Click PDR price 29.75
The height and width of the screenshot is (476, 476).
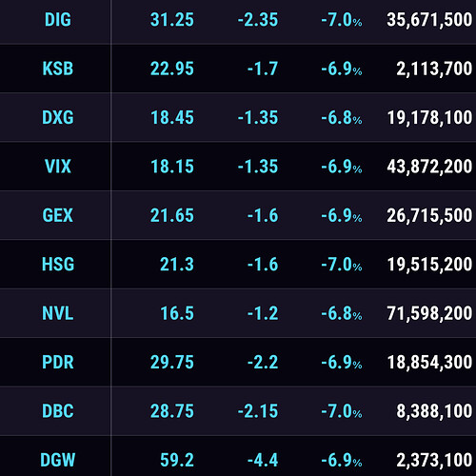[x=172, y=362]
